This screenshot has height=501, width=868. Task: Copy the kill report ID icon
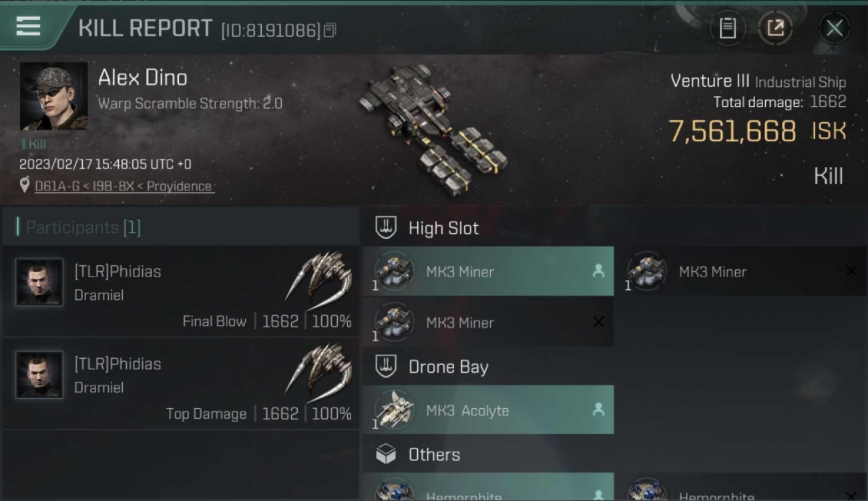[x=330, y=30]
